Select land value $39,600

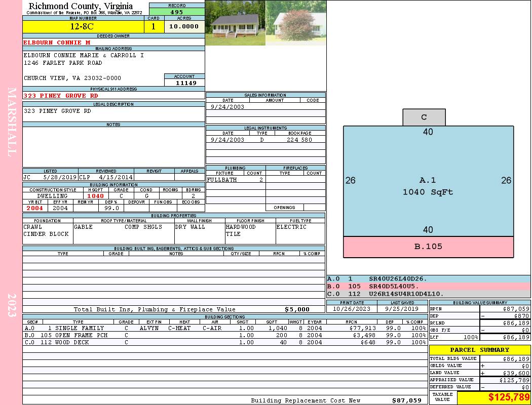click(516, 373)
